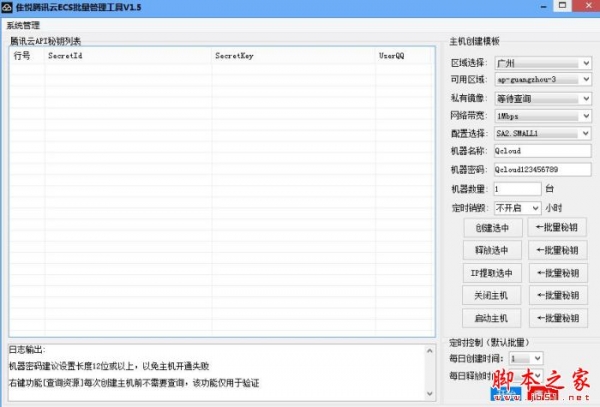Open the 配置选择 SA2.SMALL1 dropdown
600x407 pixels.
pyautogui.click(x=543, y=133)
